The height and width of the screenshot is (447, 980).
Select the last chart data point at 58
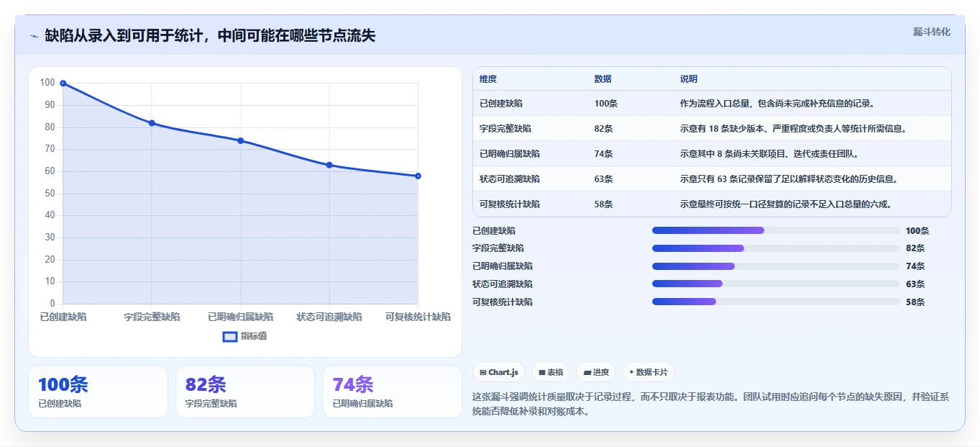[418, 176]
